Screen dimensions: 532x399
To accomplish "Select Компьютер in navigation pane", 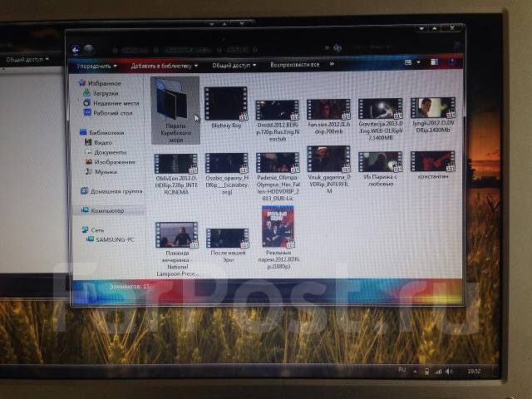I will point(86,210).
